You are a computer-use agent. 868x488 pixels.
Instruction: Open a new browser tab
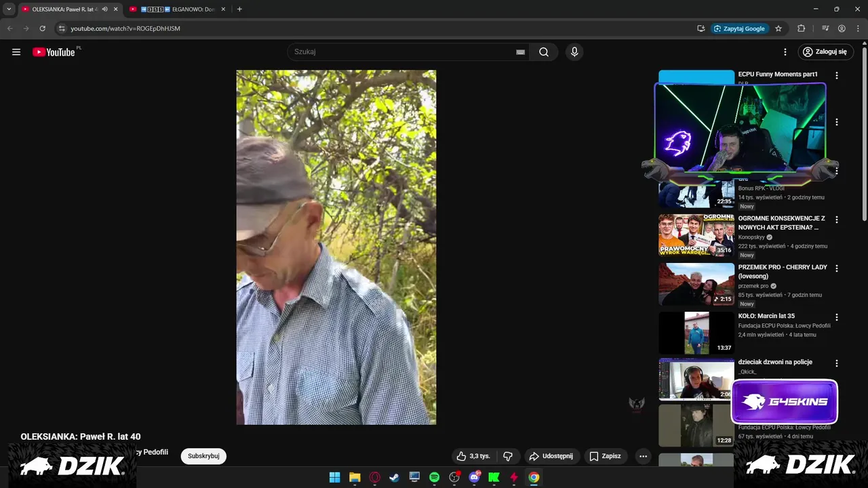(x=239, y=9)
